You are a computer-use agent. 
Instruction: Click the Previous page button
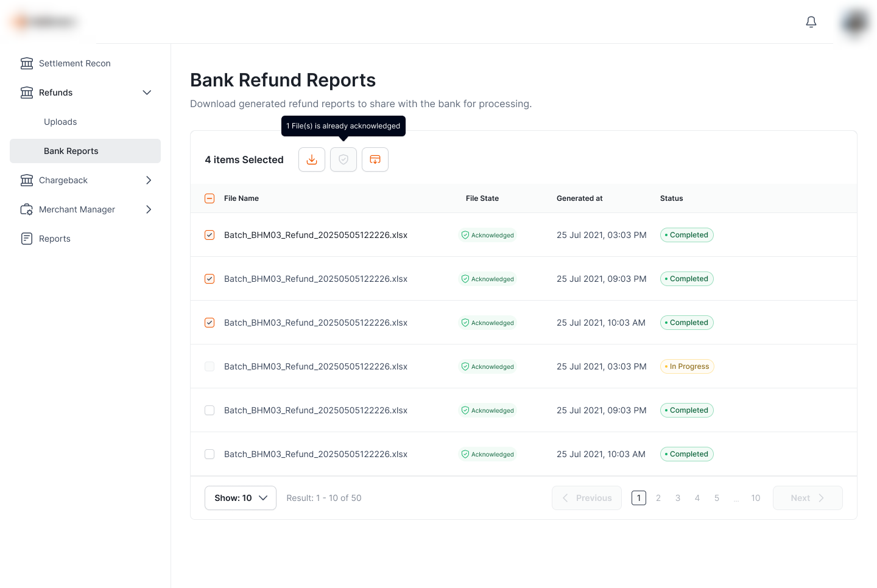tap(586, 498)
